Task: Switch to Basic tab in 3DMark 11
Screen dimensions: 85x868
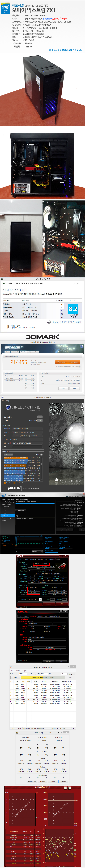Action: 7,352
